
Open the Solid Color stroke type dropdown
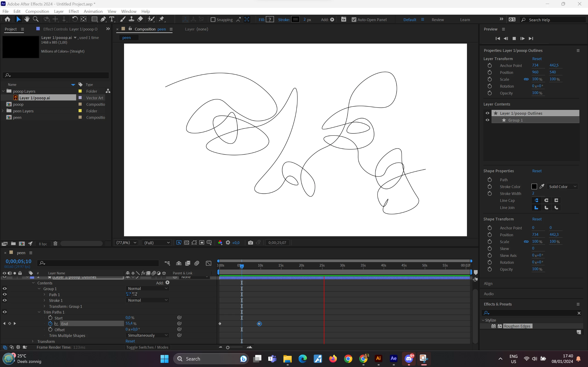[562, 187]
